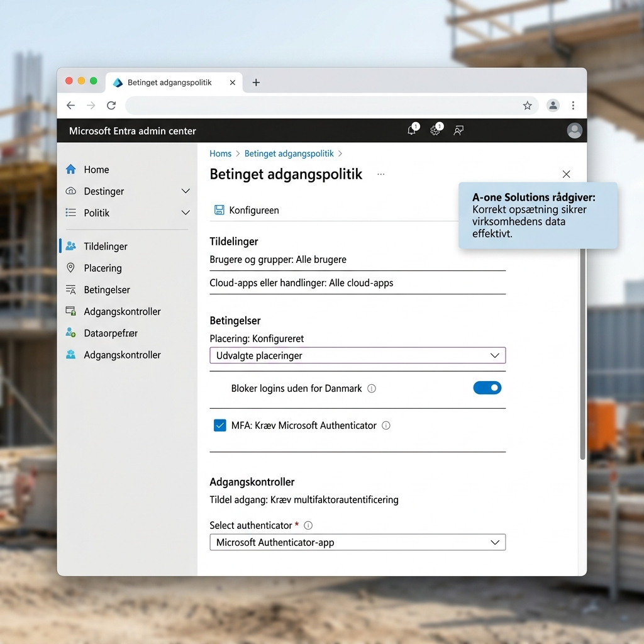Click Placering: Konfigureret text

tap(257, 339)
